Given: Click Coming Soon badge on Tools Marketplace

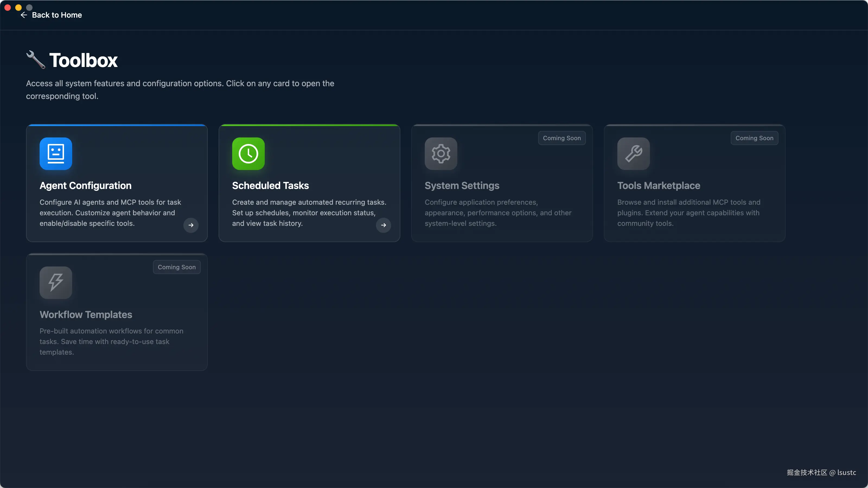Looking at the screenshot, I should [x=754, y=138].
